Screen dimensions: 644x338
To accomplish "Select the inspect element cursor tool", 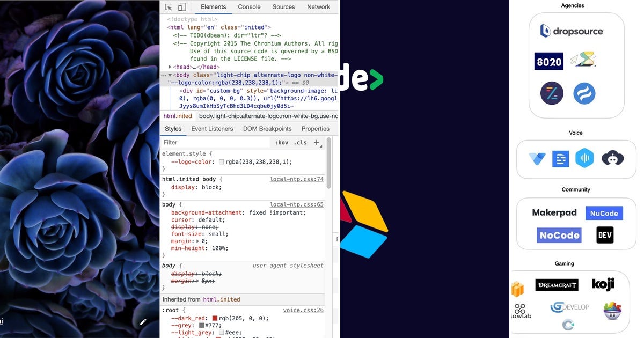I will pyautogui.click(x=168, y=6).
